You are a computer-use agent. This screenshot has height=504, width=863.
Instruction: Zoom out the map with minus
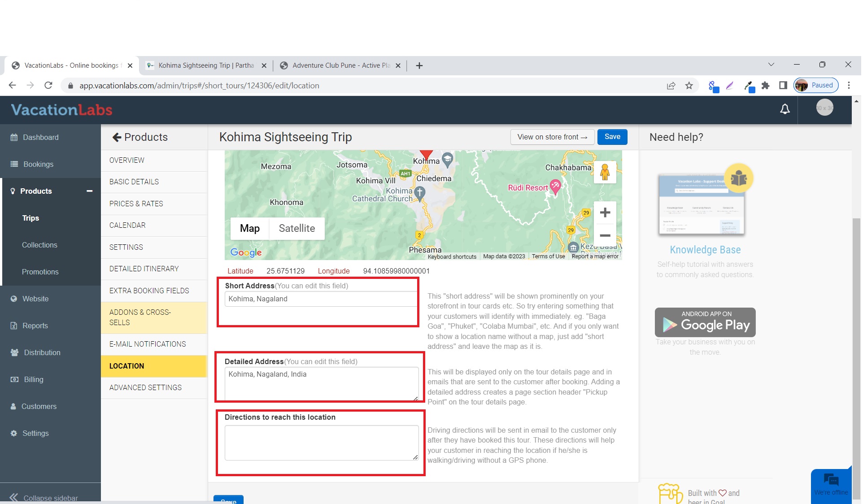coord(606,235)
